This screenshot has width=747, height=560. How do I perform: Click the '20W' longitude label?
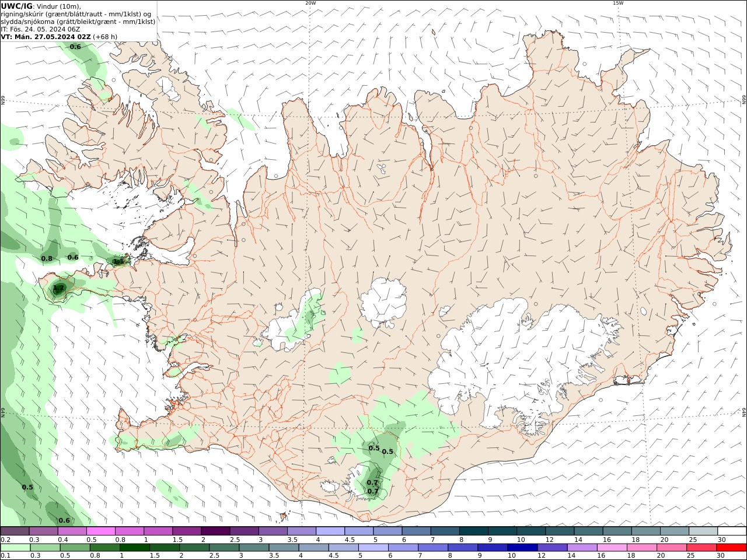[310, 3]
